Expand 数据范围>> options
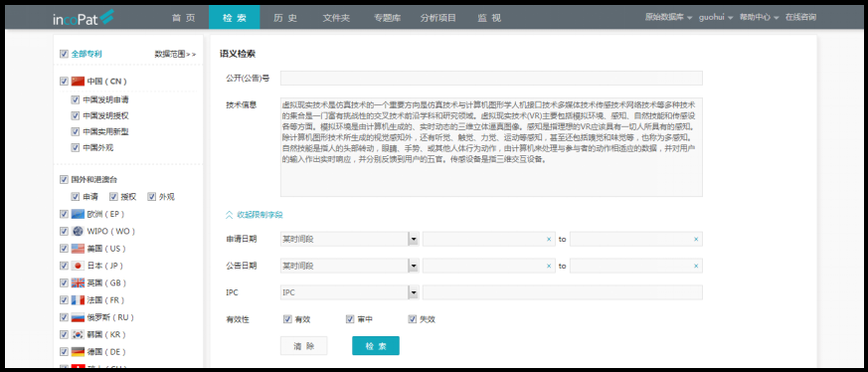This screenshot has height=372, width=868. coord(175,55)
